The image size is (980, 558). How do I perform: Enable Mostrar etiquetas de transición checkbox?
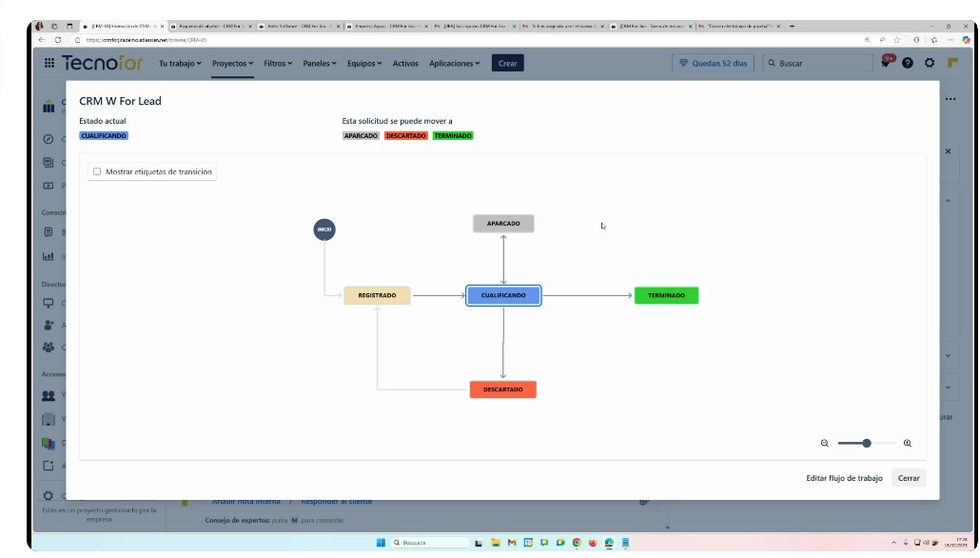(97, 171)
